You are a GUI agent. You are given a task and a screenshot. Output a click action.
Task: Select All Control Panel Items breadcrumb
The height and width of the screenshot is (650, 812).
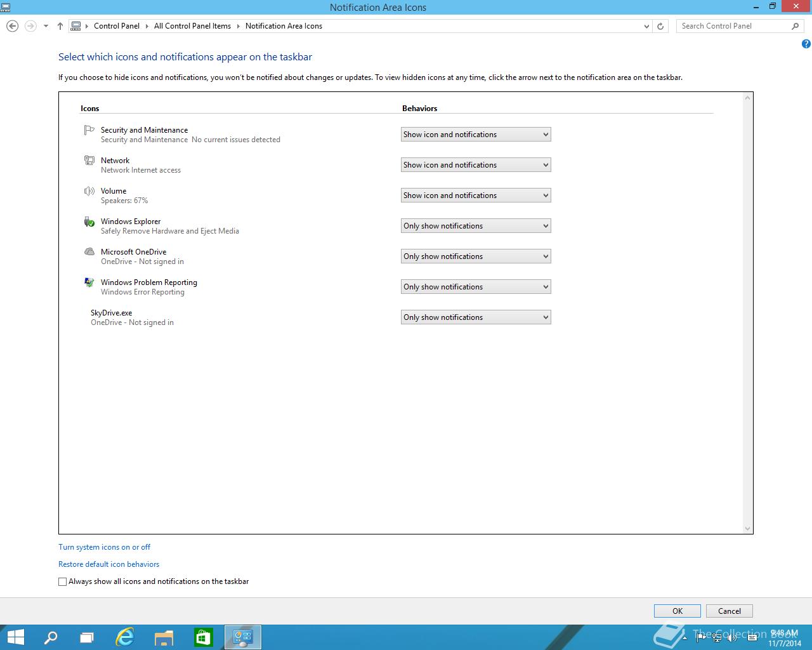(x=192, y=26)
